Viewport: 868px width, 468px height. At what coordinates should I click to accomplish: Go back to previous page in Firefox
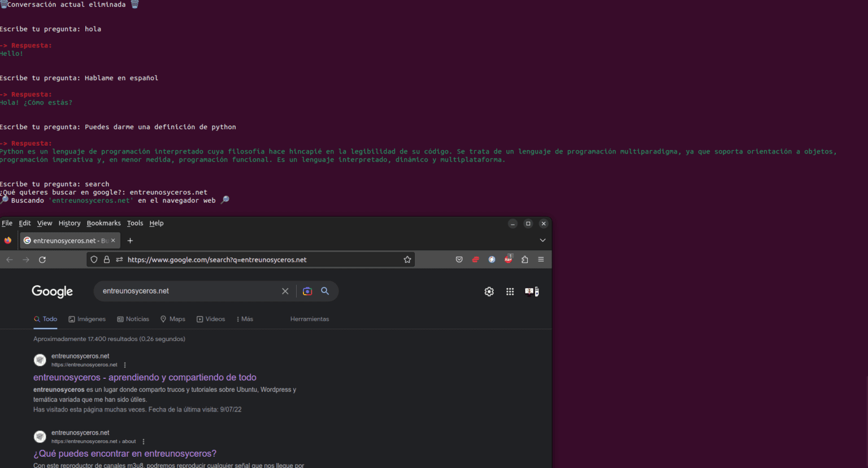point(10,260)
